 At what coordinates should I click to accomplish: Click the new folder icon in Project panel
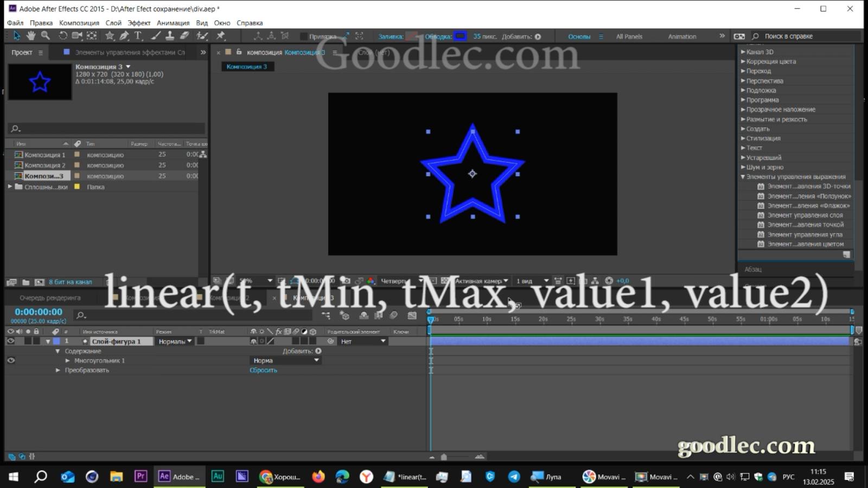[25, 282]
